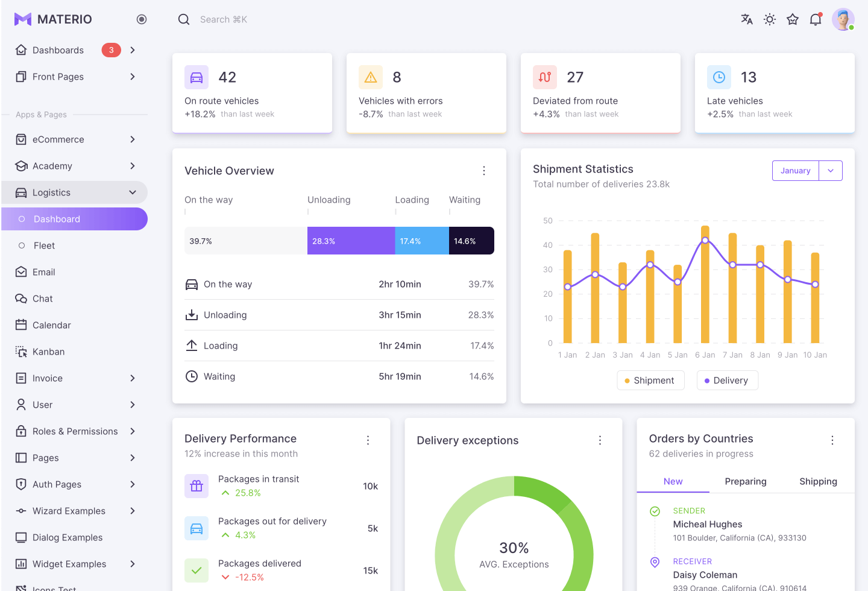
Task: Click the Roles & Permissions lock icon
Action: [21, 431]
